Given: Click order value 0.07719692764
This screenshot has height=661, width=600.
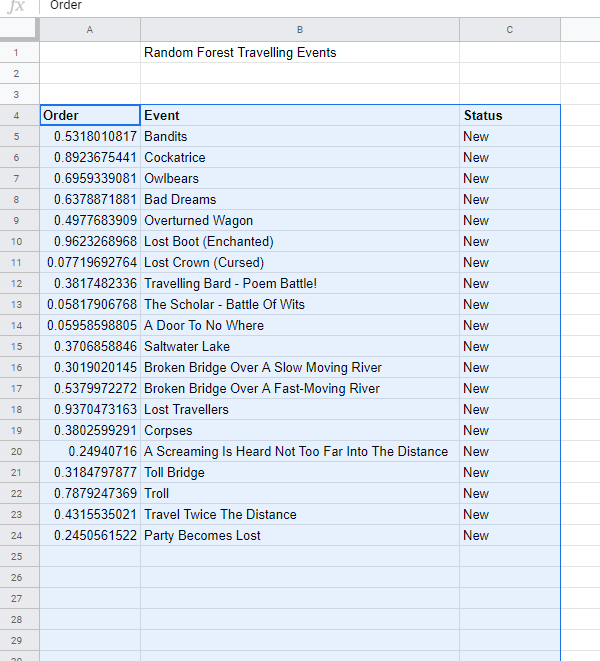Looking at the screenshot, I should pyautogui.click(x=90, y=263).
